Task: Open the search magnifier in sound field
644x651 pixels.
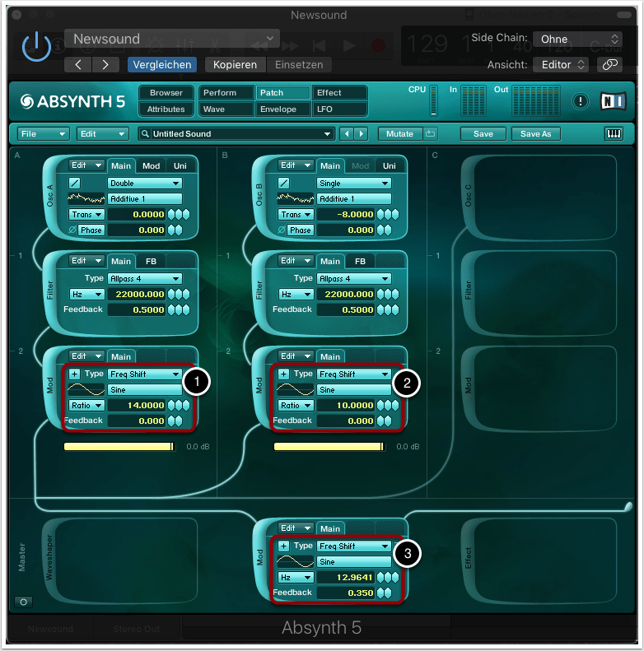Action: pos(145,133)
